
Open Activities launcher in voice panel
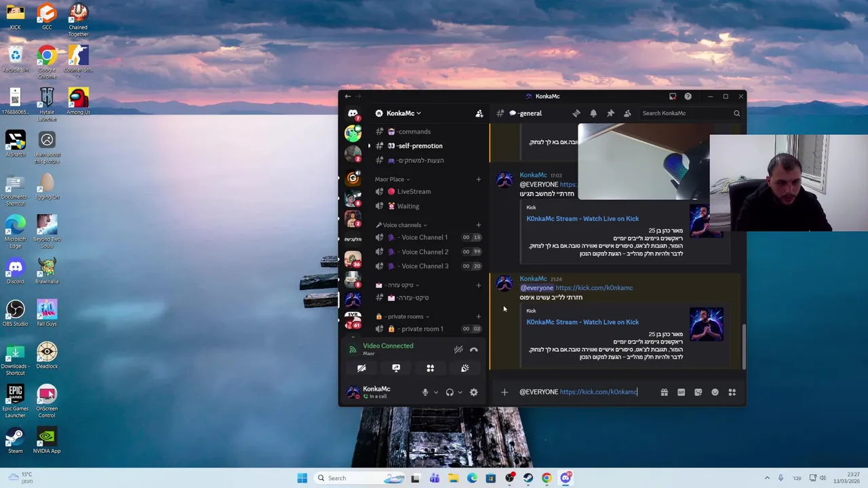coord(430,368)
